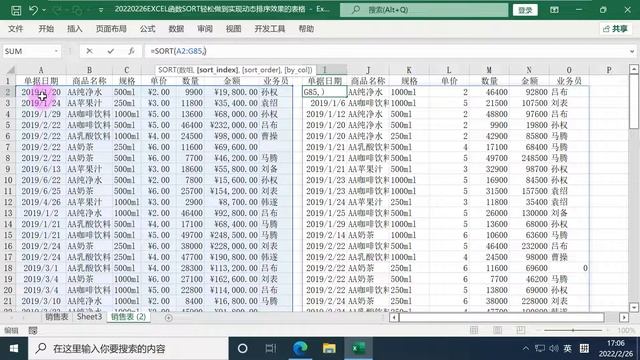Click cell M1 数量 header

[x=489, y=81]
